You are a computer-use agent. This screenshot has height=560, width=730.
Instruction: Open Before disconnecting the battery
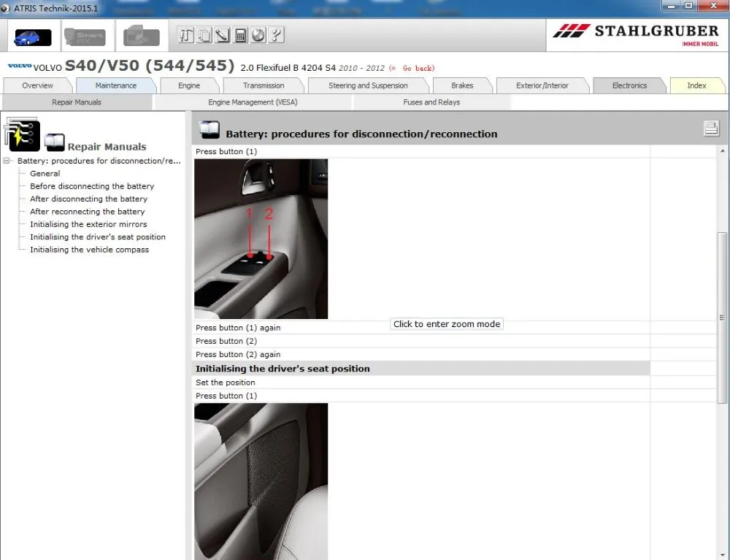coord(92,186)
